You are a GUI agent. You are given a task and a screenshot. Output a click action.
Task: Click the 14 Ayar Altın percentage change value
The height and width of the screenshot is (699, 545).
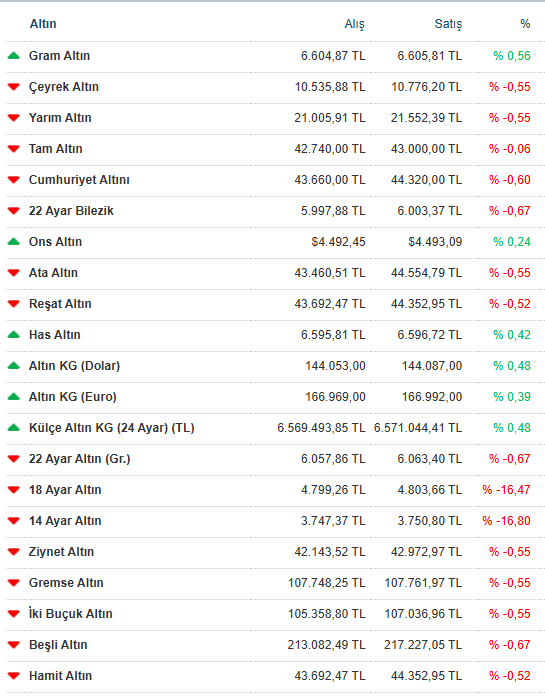[506, 521]
